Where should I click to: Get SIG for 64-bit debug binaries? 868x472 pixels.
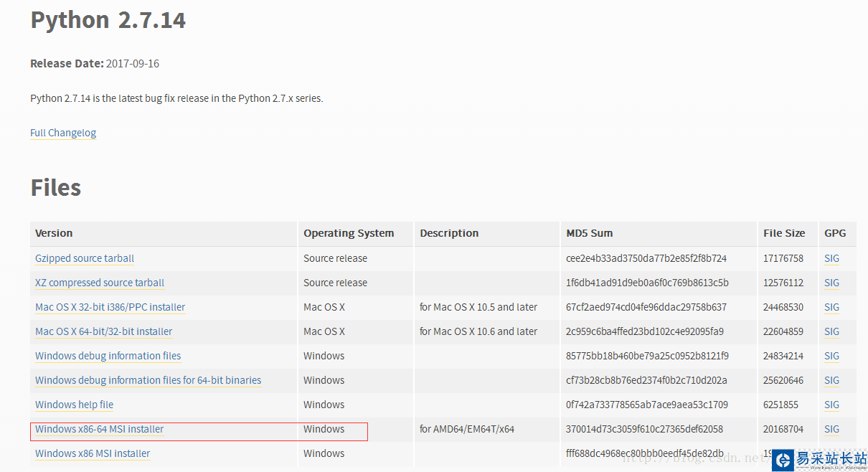(x=831, y=380)
